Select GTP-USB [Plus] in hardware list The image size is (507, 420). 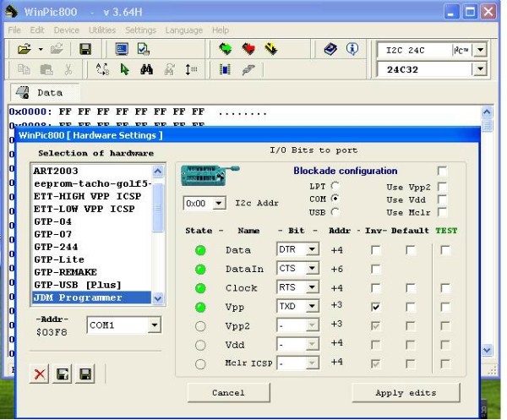[91, 285]
